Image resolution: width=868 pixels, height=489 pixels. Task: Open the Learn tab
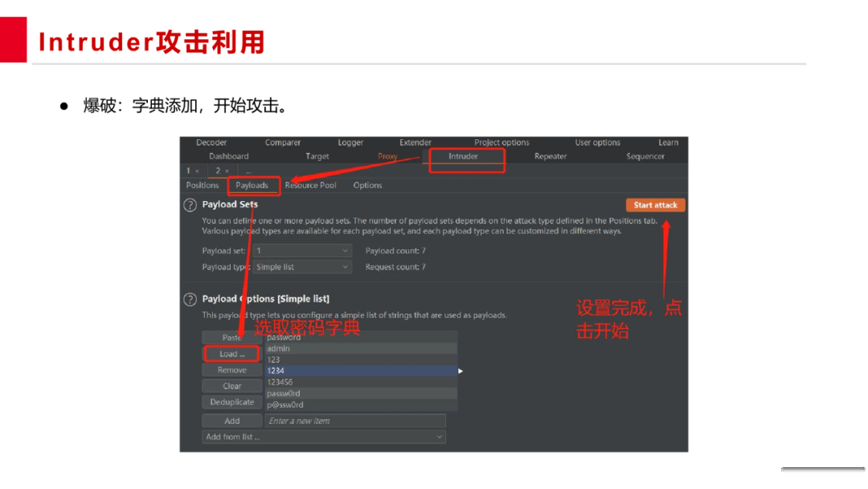click(x=668, y=142)
